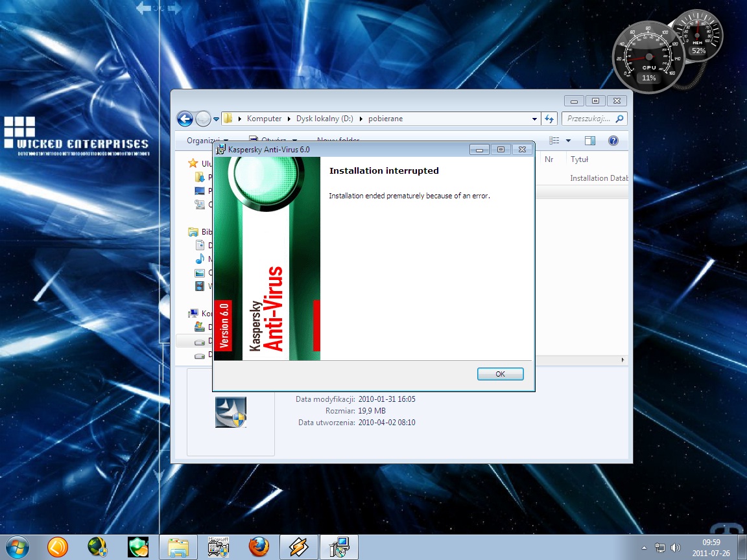Screen dimensions: 747x560
Task: Select Dysk lokalny (D:) breadcrumb
Action: 324,119
